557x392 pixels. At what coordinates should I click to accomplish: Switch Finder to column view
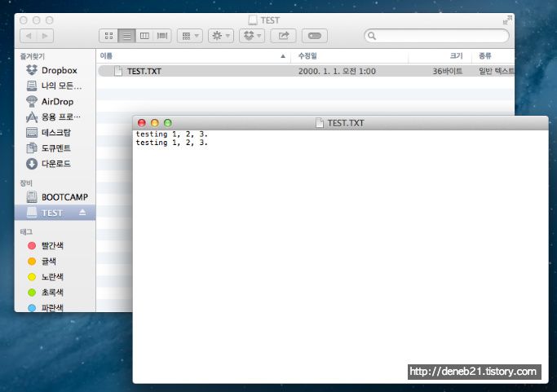click(x=144, y=36)
